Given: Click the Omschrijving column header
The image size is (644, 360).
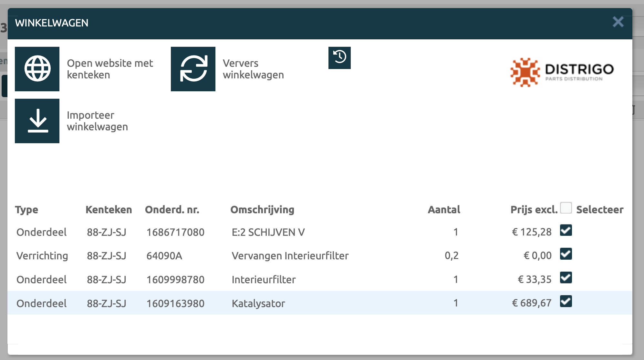Looking at the screenshot, I should (x=262, y=210).
